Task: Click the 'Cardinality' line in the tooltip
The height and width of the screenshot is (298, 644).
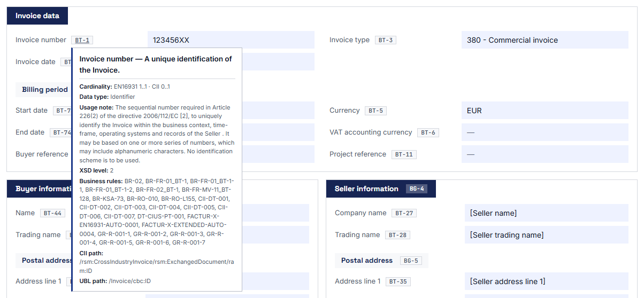Action: [125, 87]
